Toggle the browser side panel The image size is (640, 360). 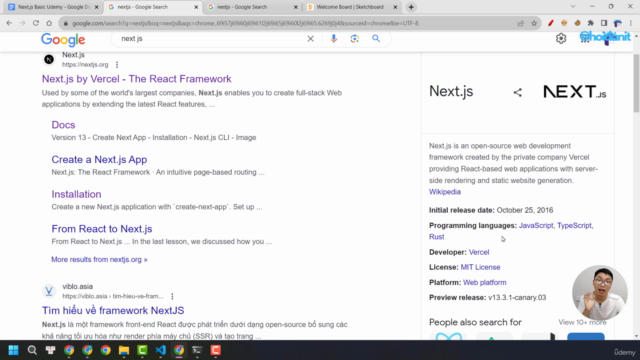point(604,23)
